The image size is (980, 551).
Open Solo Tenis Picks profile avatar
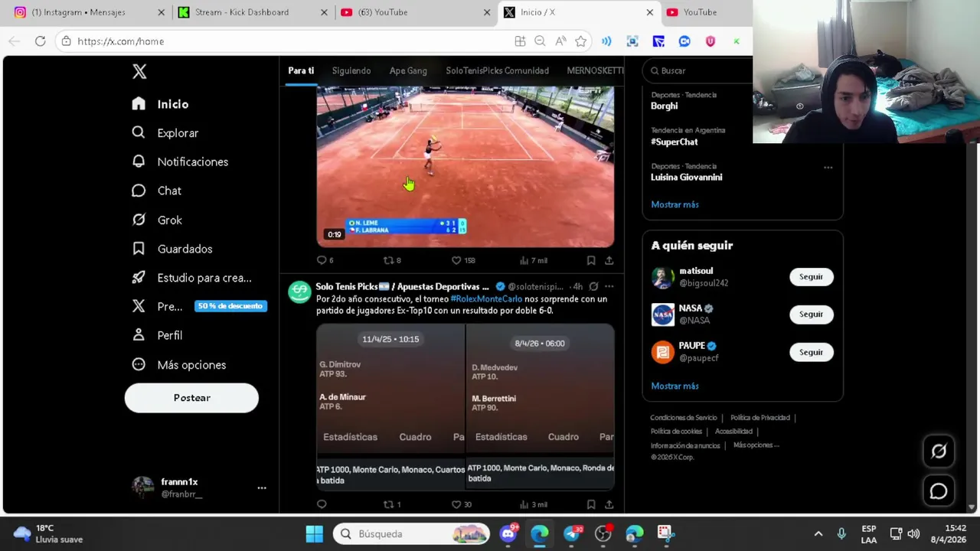click(x=299, y=292)
